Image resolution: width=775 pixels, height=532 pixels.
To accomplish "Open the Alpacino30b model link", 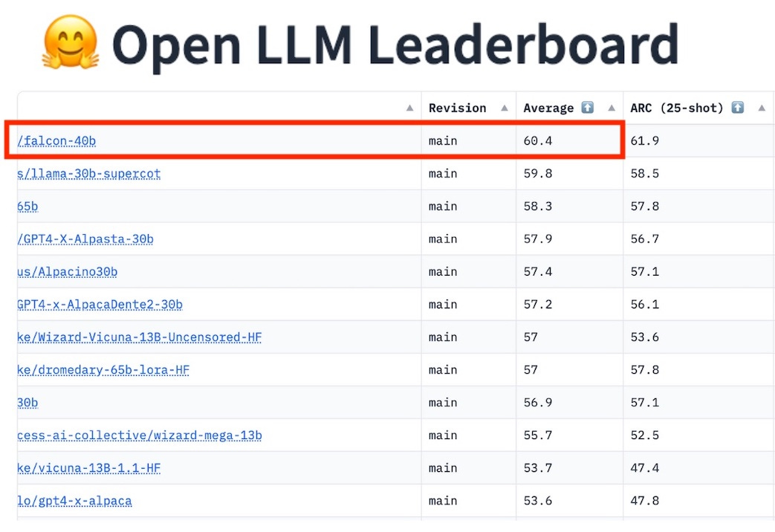I will tap(67, 271).
